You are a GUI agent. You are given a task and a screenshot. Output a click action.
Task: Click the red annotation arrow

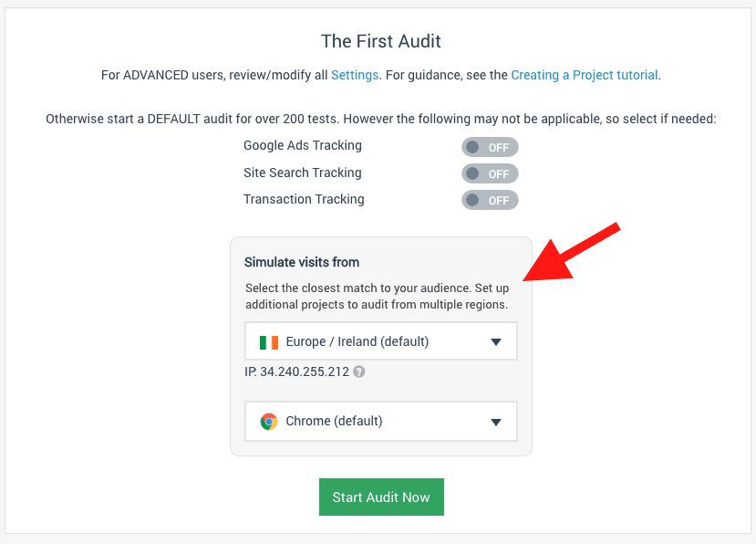(572, 252)
